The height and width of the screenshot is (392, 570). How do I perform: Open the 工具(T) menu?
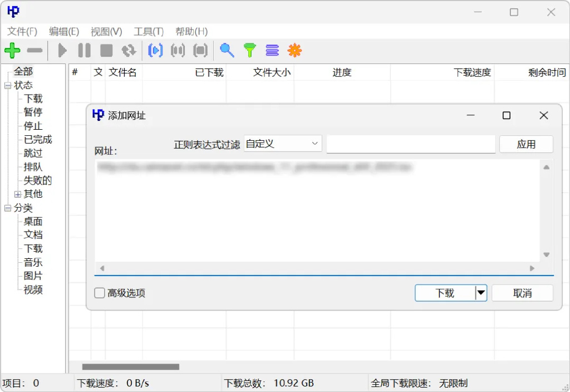(149, 32)
